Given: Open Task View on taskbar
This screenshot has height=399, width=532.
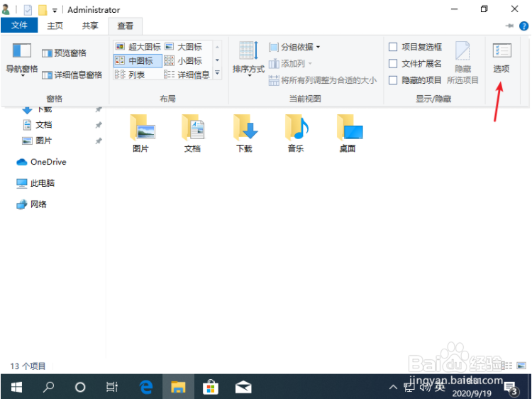Looking at the screenshot, I should pyautogui.click(x=112, y=387).
